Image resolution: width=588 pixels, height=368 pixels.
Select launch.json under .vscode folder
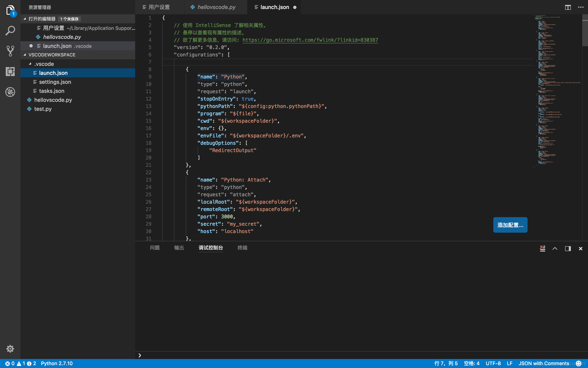pyautogui.click(x=78, y=73)
